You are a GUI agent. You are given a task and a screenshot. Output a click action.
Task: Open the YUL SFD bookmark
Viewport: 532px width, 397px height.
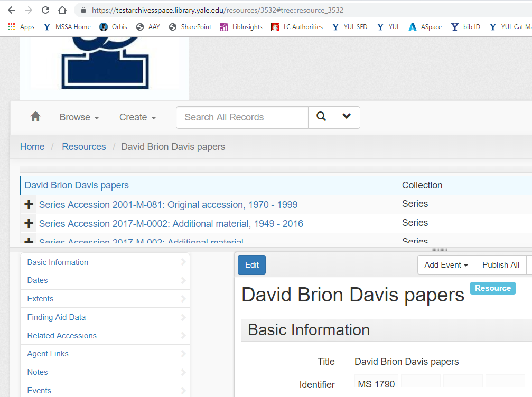[349, 27]
